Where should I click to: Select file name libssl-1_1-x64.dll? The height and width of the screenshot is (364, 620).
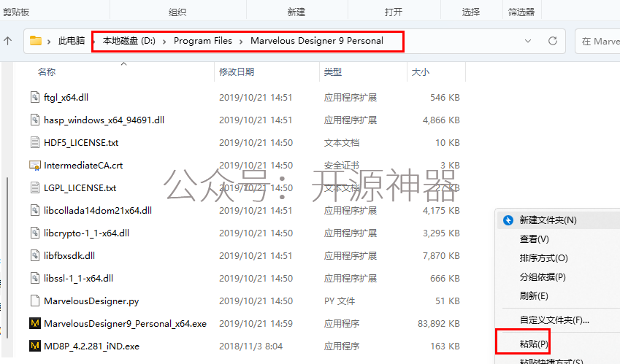(x=78, y=279)
